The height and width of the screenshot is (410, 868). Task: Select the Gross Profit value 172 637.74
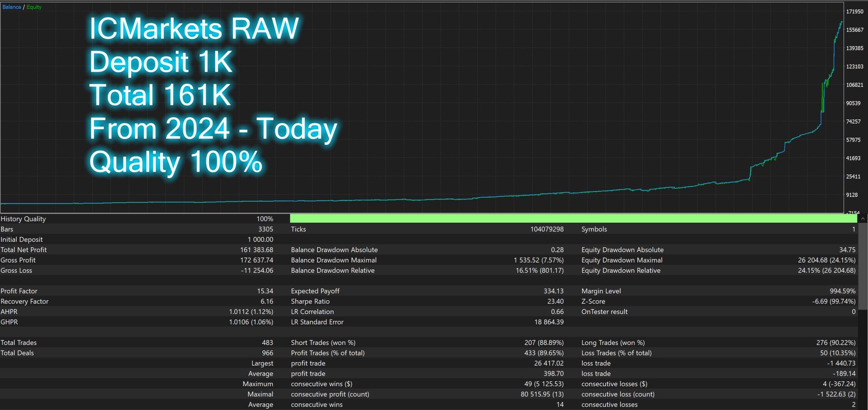pyautogui.click(x=256, y=260)
